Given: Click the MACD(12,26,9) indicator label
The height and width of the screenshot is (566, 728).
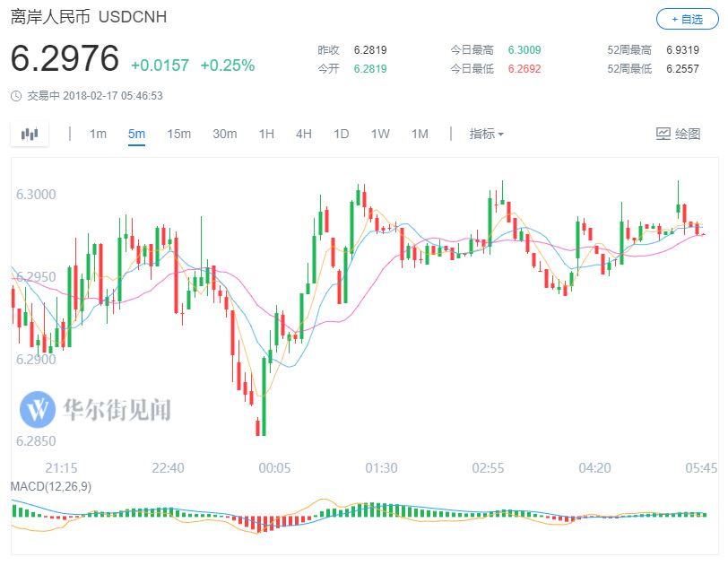Looking at the screenshot, I should point(53,486).
